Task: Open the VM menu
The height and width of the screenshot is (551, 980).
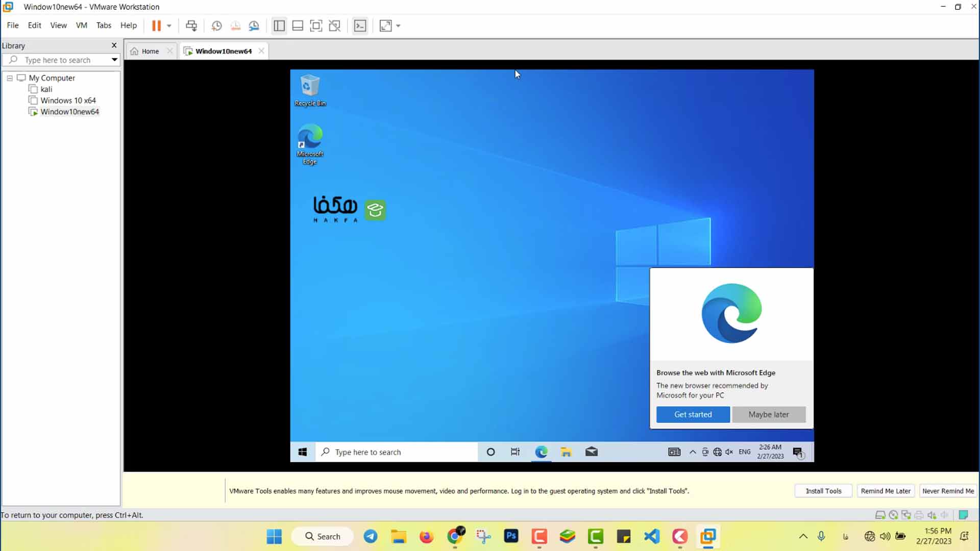Action: click(x=81, y=25)
